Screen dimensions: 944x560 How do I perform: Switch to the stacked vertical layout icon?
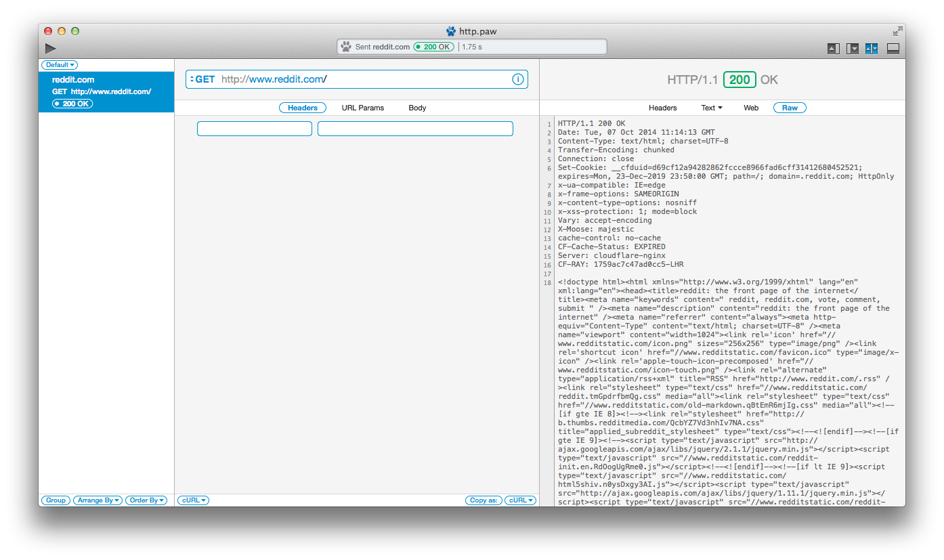pyautogui.click(x=893, y=48)
